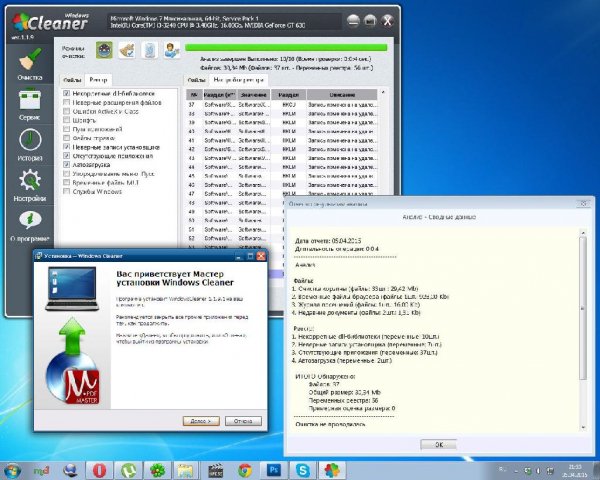Open the Сервис toolbox section
Image resolution: width=600 pixels, height=480 pixels.
tap(29, 104)
